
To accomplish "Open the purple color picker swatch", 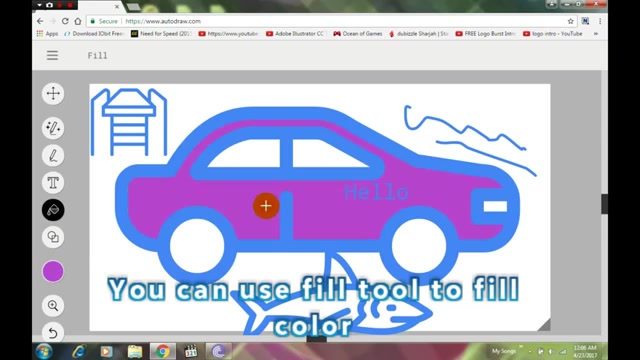I will coord(53,271).
